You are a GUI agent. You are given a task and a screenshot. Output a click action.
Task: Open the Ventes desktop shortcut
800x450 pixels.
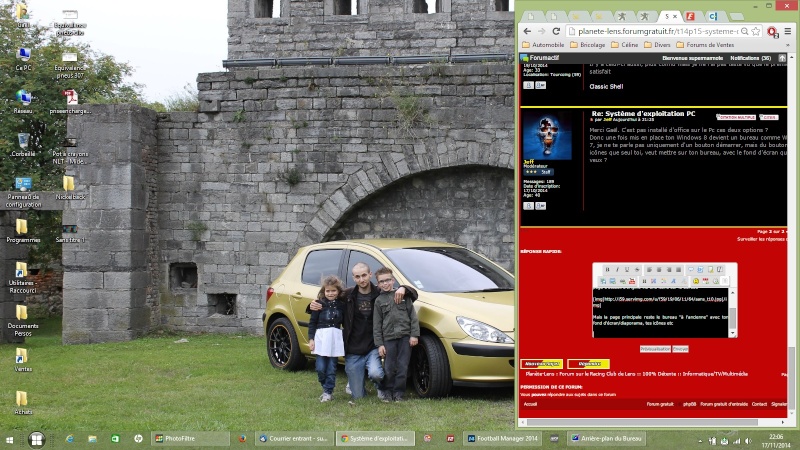tap(22, 360)
